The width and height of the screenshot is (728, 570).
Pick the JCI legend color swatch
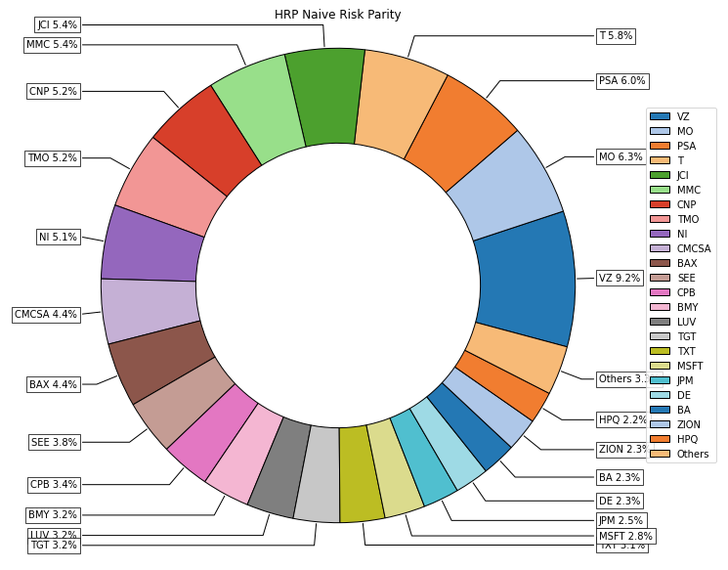tap(660, 175)
